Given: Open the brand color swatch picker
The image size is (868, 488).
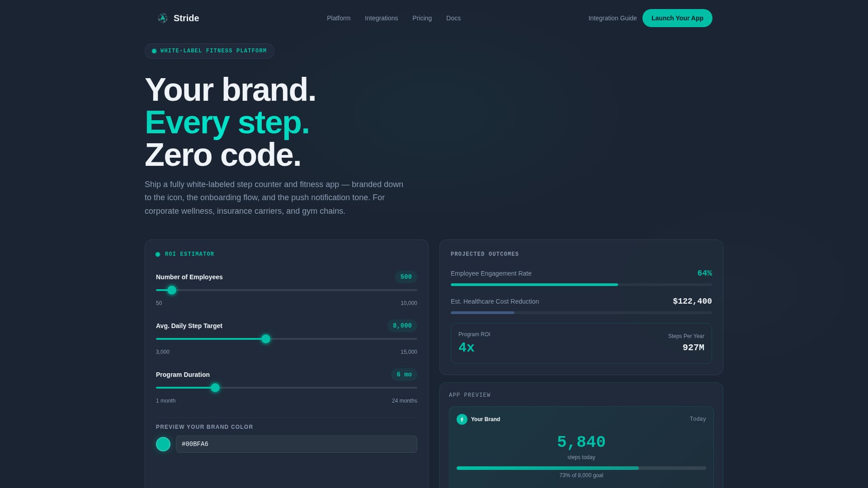Looking at the screenshot, I should pos(163,444).
